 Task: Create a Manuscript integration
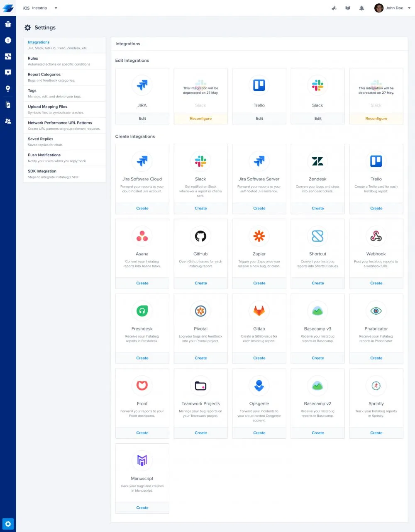point(142,508)
